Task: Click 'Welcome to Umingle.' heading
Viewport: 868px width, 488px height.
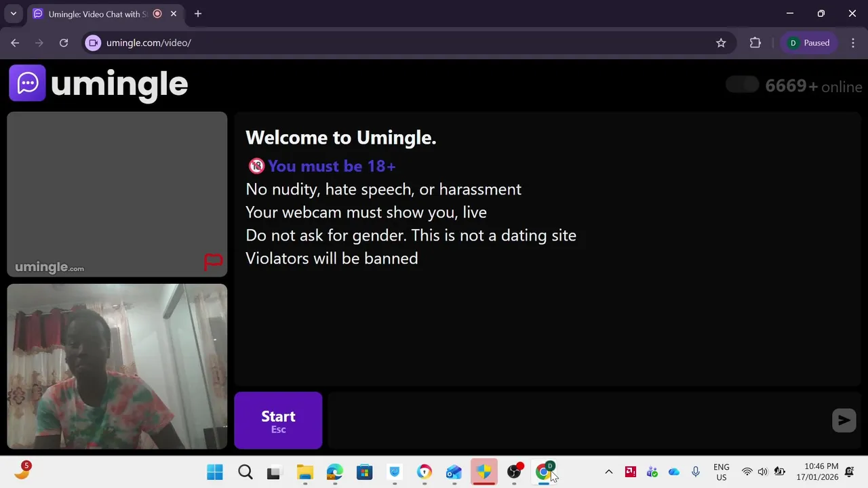Action: tap(341, 138)
